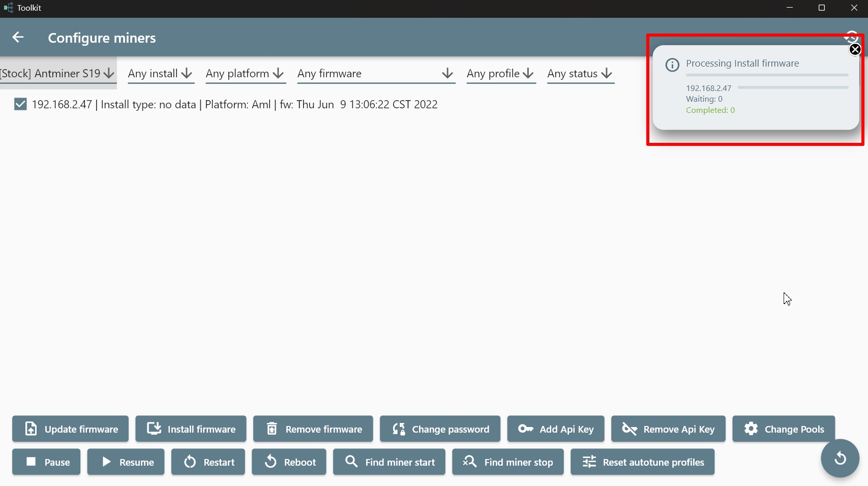868x486 pixels.
Task: Click the Install firmware button
Action: pos(191,429)
